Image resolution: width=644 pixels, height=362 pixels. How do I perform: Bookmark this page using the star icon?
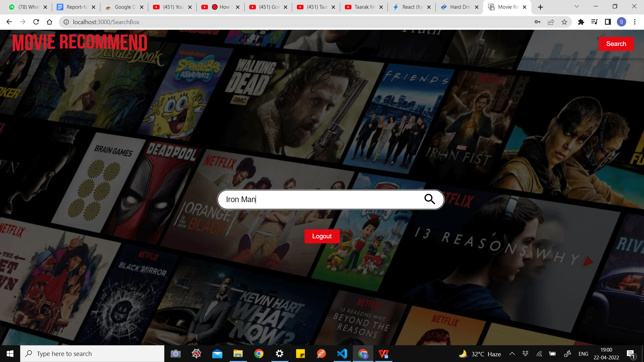click(x=565, y=22)
